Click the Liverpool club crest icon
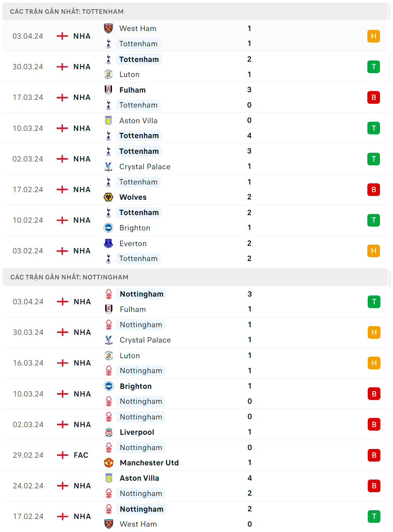This screenshot has height=532, width=393. [x=109, y=432]
